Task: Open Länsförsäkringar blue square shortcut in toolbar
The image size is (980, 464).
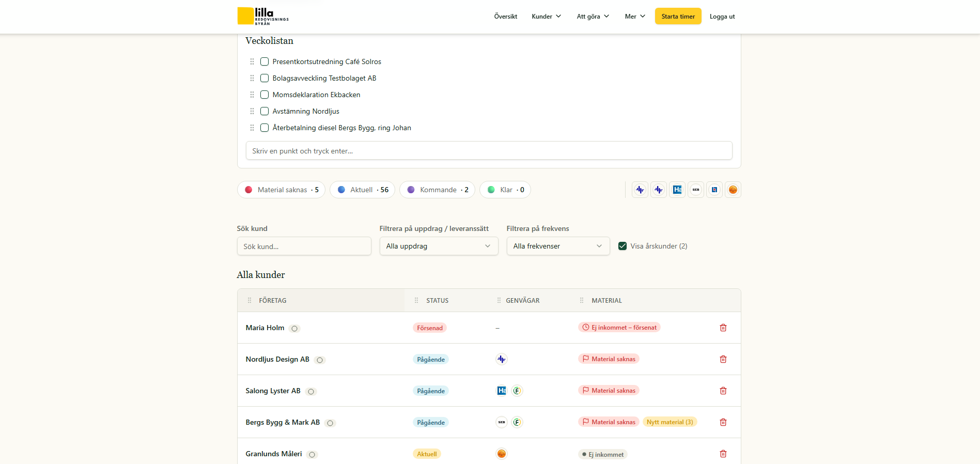Action: tap(714, 190)
